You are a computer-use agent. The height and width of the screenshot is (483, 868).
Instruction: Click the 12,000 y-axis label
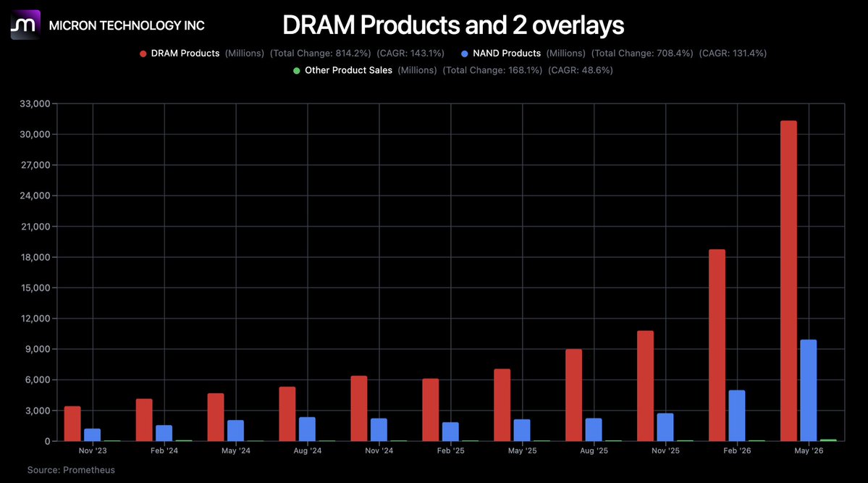click(x=35, y=319)
